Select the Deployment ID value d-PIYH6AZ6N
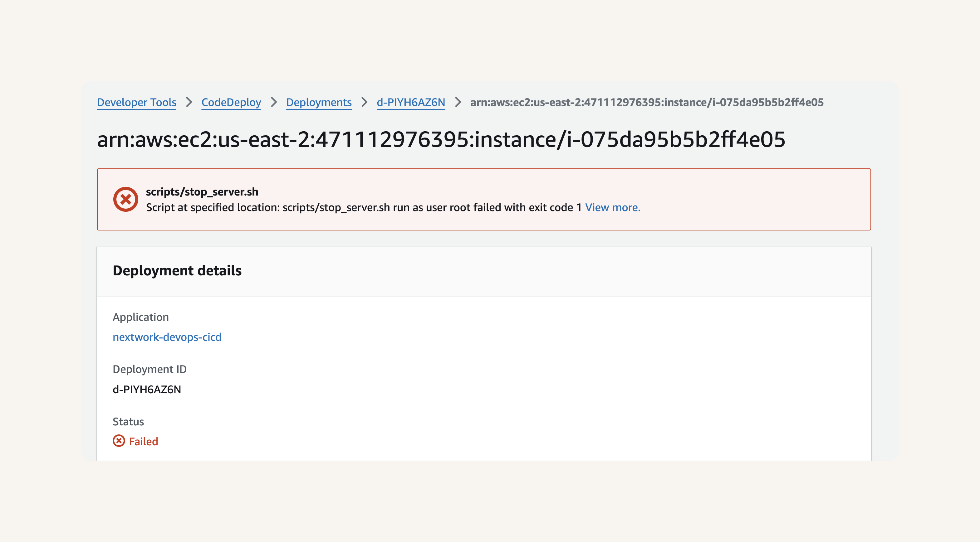The width and height of the screenshot is (980, 542). point(147,389)
